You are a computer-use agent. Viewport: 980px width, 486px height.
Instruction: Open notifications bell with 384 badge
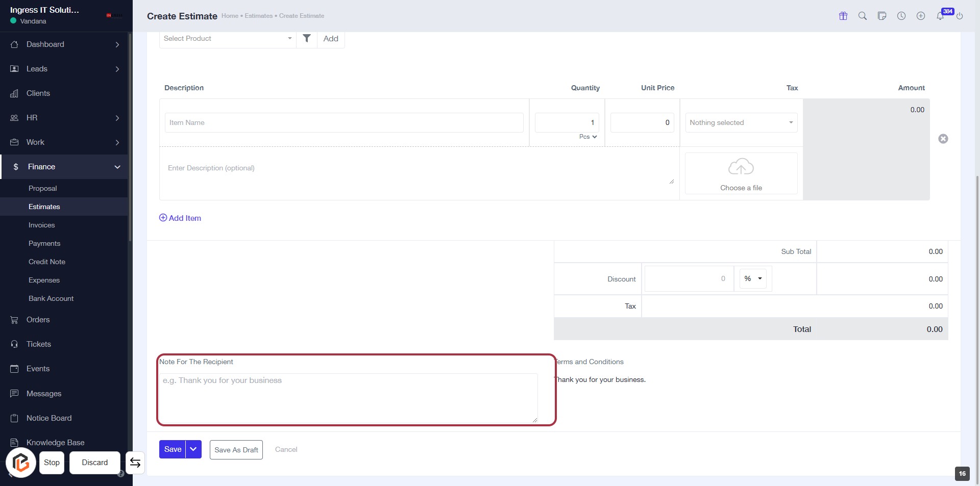(940, 16)
